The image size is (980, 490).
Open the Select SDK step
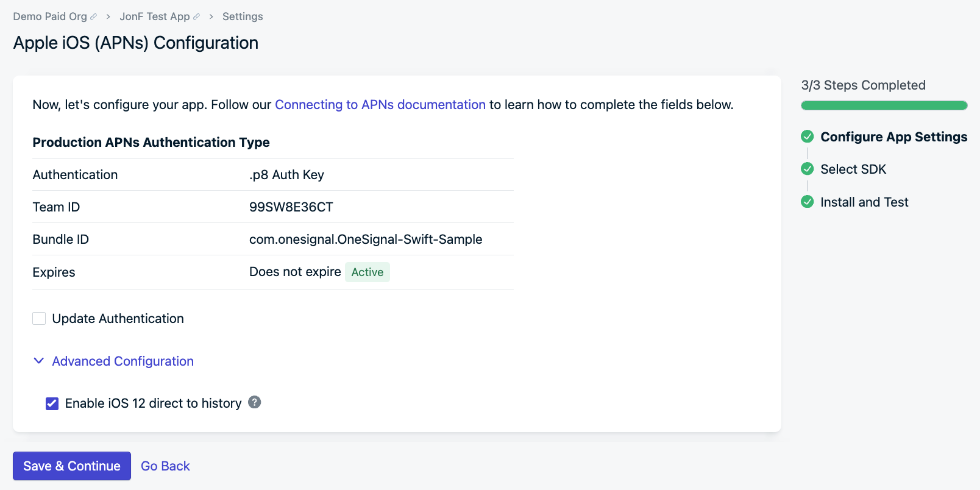853,169
